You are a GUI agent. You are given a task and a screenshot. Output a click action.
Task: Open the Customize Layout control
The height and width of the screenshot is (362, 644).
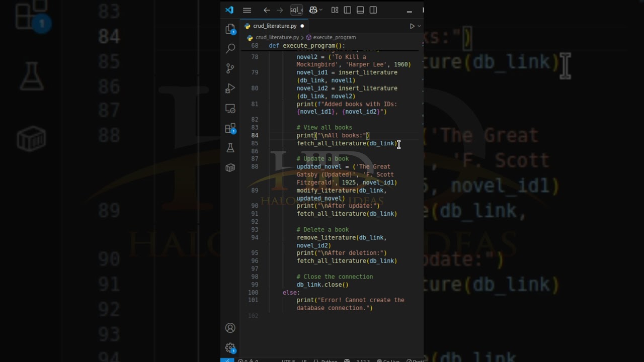coord(335,10)
